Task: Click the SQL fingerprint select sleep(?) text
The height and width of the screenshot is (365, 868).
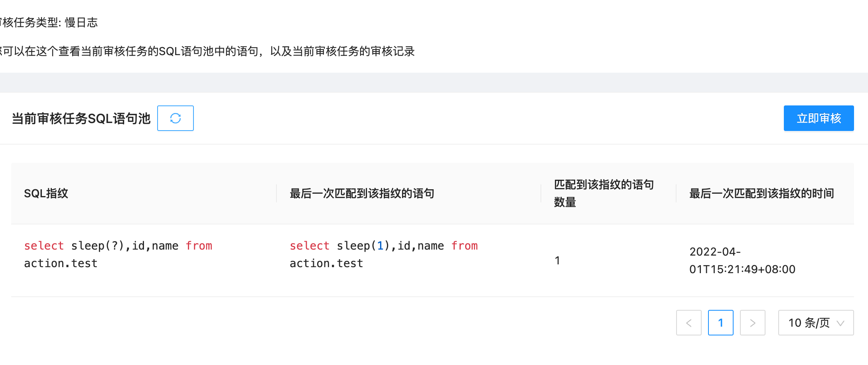Action: [118, 254]
